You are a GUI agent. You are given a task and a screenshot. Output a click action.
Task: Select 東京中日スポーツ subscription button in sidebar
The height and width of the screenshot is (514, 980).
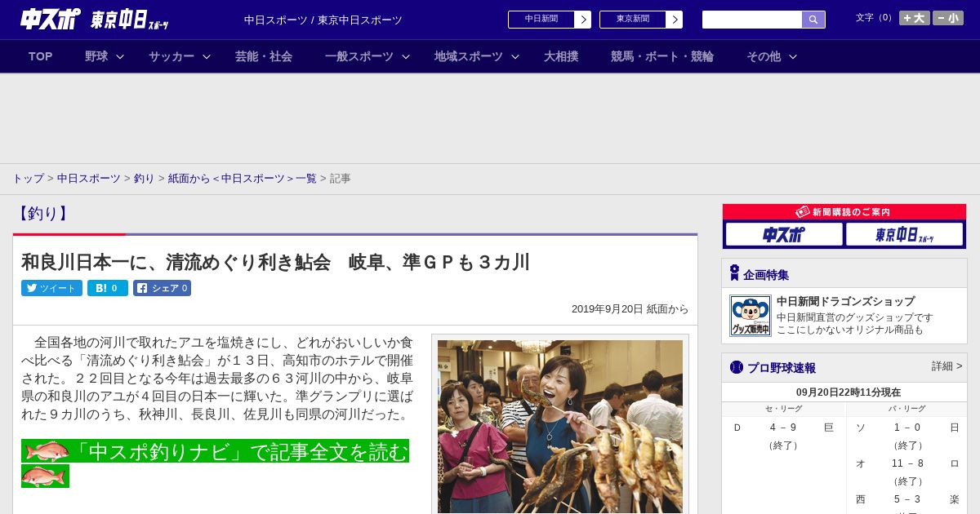click(x=905, y=234)
